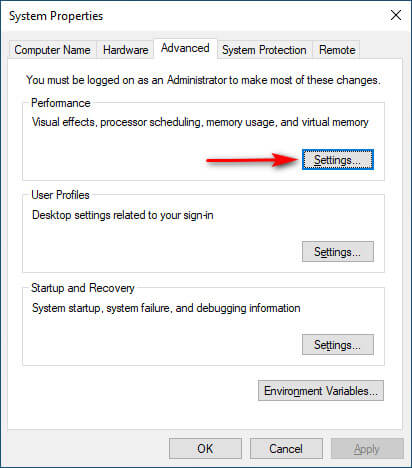
Task: Confirm with the OK button
Action: pos(205,449)
